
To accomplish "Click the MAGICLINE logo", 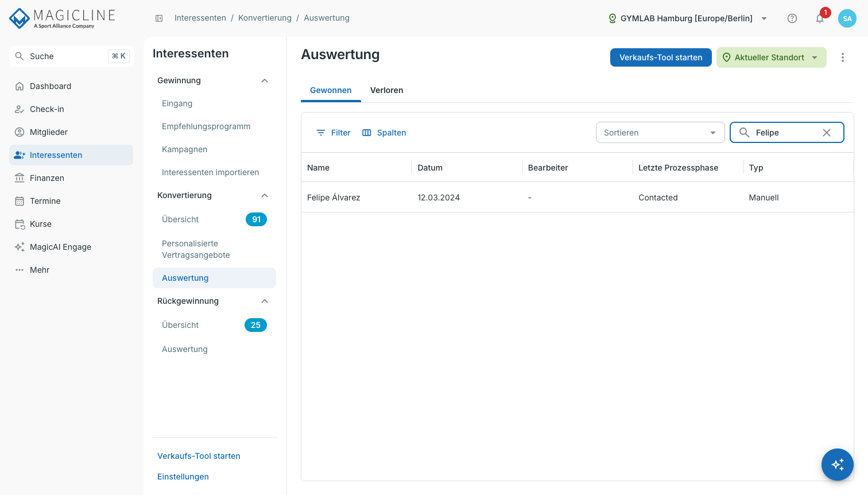I will point(63,18).
